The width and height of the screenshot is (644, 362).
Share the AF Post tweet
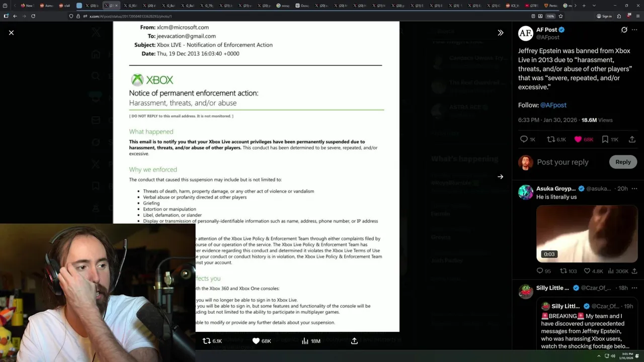[632, 139]
